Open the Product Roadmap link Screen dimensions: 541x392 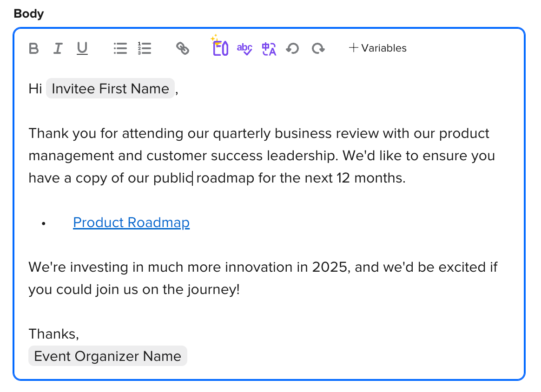(131, 223)
